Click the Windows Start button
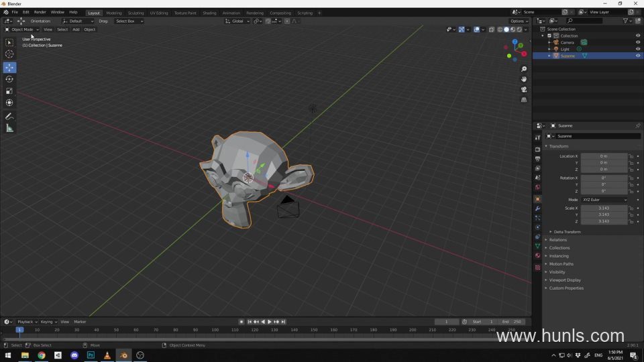644x362 pixels. (8, 355)
